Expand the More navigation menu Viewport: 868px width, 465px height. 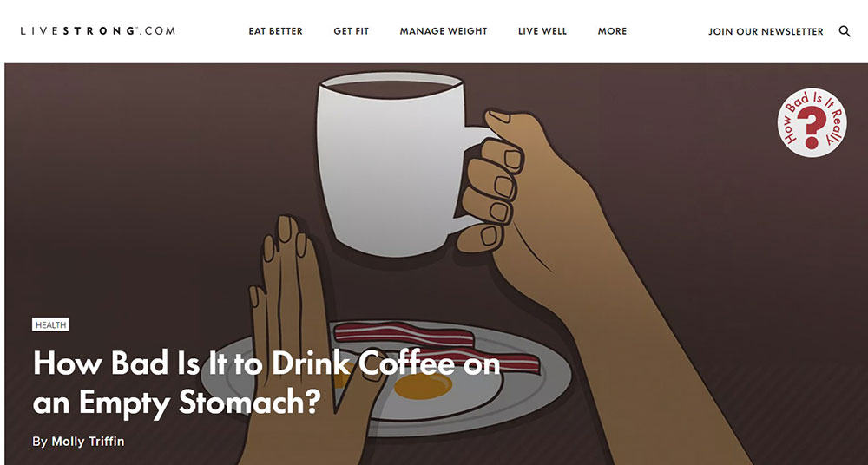point(612,31)
